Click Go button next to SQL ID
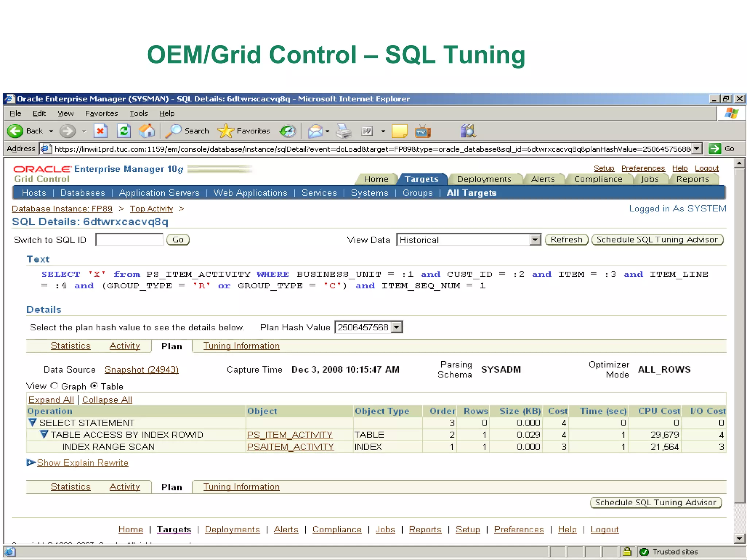This screenshot has height=560, width=747. pos(178,240)
